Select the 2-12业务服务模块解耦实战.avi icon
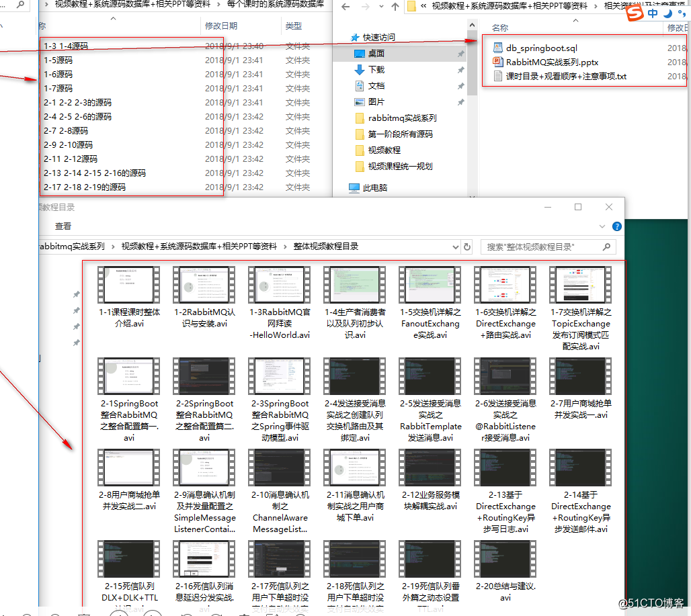This screenshot has height=616, width=691. tap(430, 468)
